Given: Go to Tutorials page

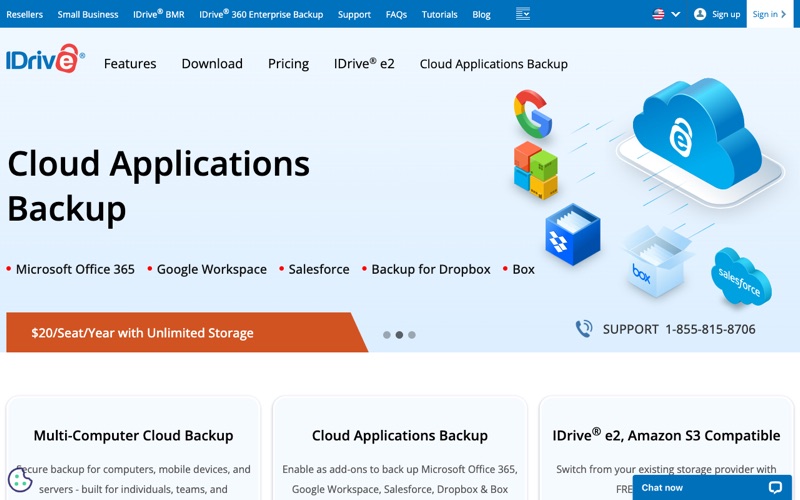Looking at the screenshot, I should pos(439,14).
